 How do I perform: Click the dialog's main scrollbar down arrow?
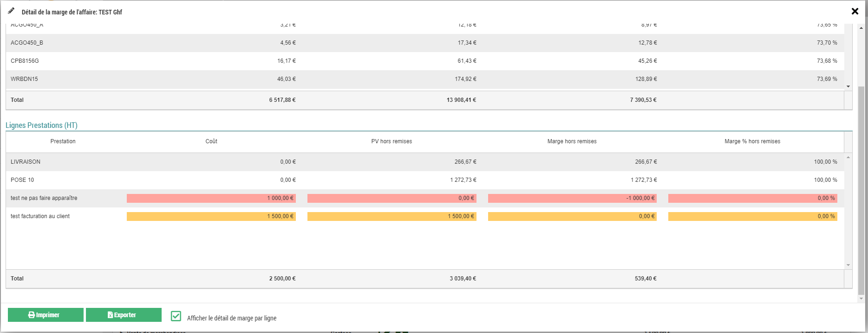861,299
